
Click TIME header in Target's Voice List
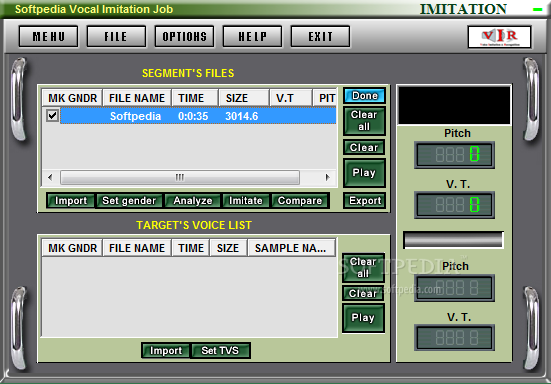[x=191, y=248]
